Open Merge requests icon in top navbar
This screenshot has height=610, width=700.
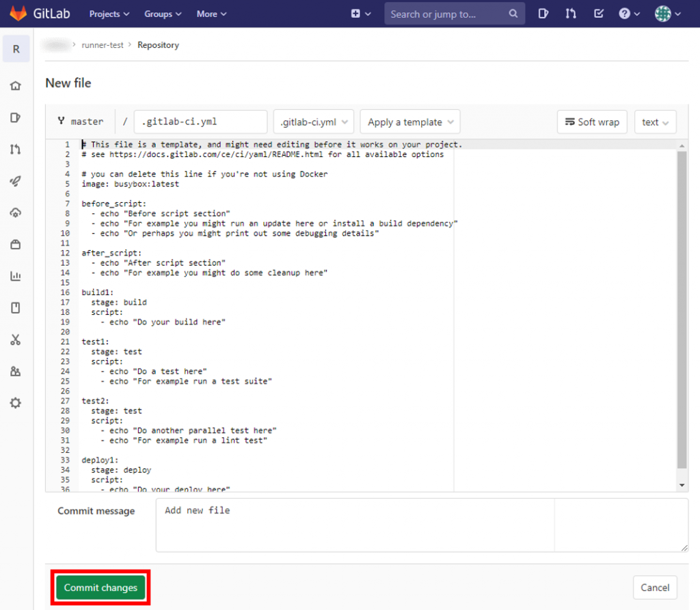click(571, 14)
